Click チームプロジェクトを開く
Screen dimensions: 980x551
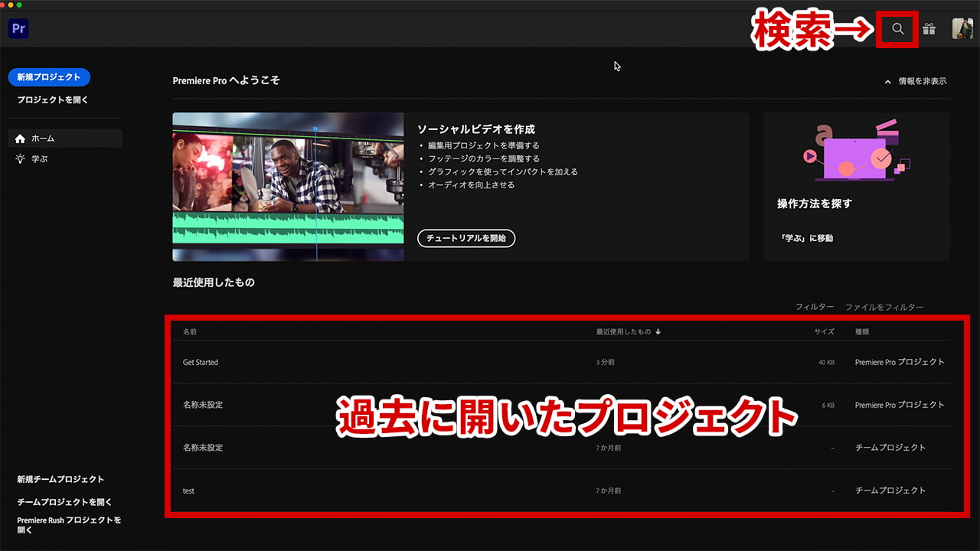coord(65,502)
